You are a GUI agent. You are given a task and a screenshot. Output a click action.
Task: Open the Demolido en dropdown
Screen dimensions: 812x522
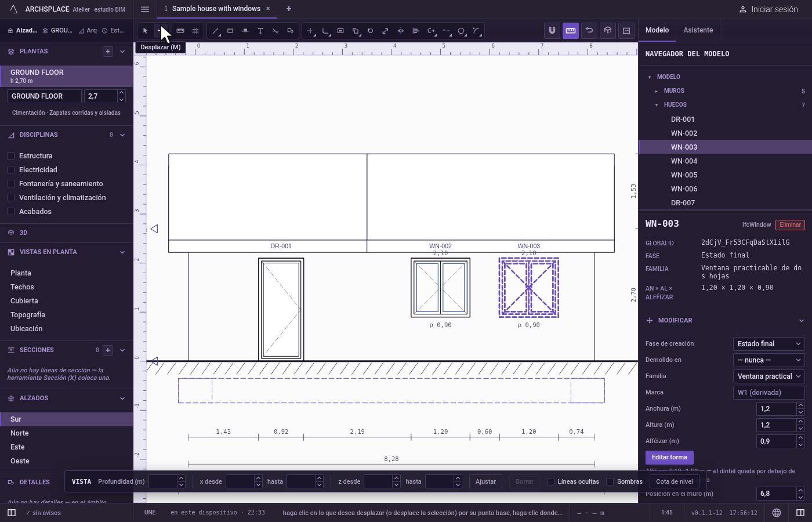[x=769, y=360]
